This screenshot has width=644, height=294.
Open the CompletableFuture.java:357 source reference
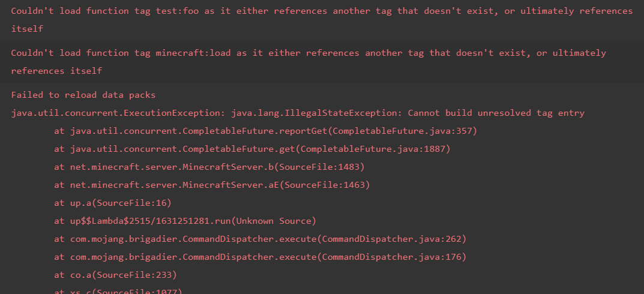tap(411, 131)
